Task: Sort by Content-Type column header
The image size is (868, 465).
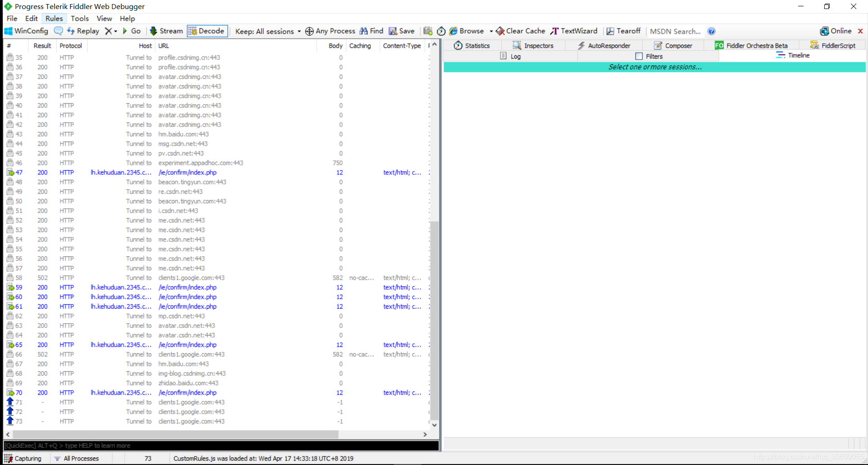Action: click(x=402, y=46)
